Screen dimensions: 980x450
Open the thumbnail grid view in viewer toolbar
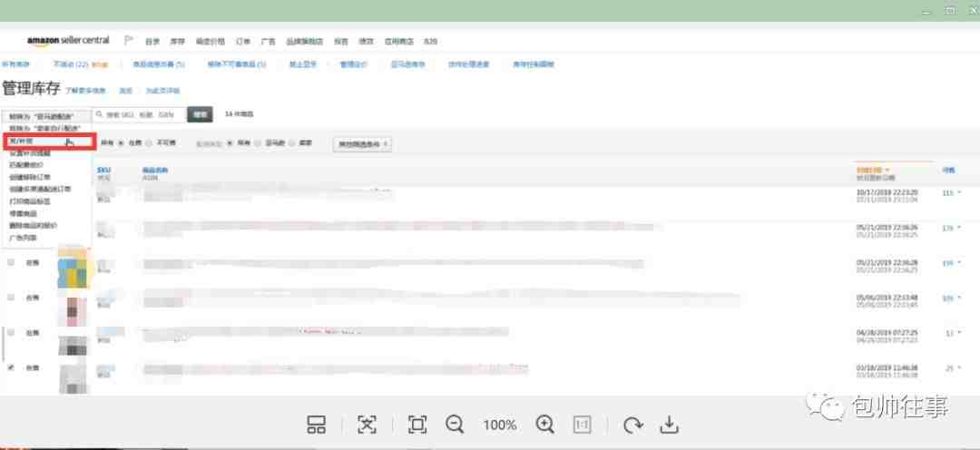pos(317,425)
